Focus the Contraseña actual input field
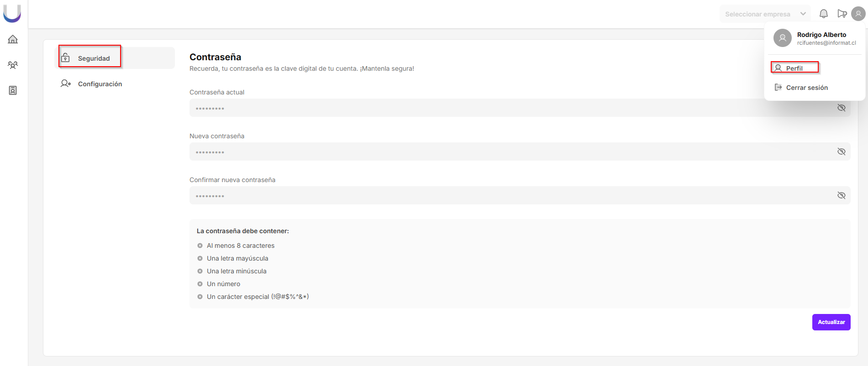The height and width of the screenshot is (366, 868). (502, 108)
